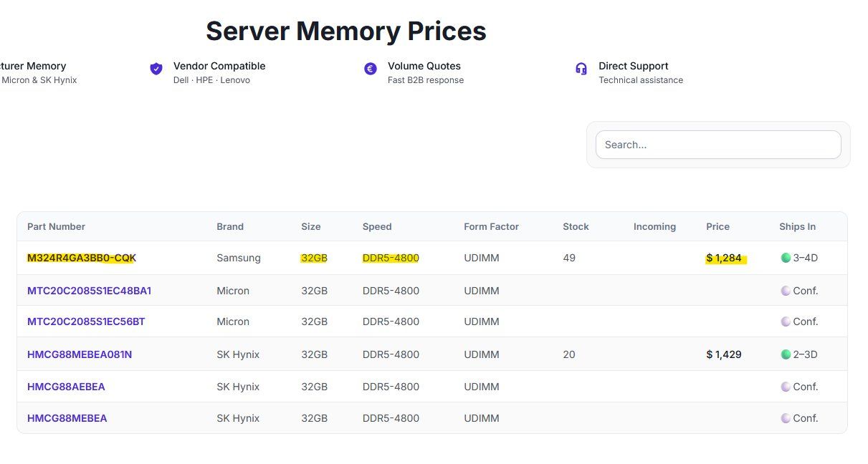Click SK Hynix in HMCG88MEBEA081N row
Screen dimensions: 868x464
point(238,354)
